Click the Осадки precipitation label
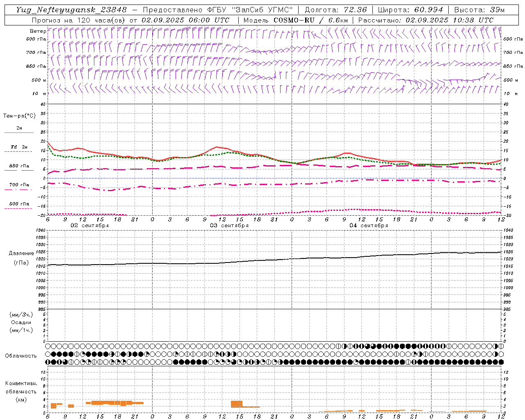525x420 pixels. coord(21,323)
